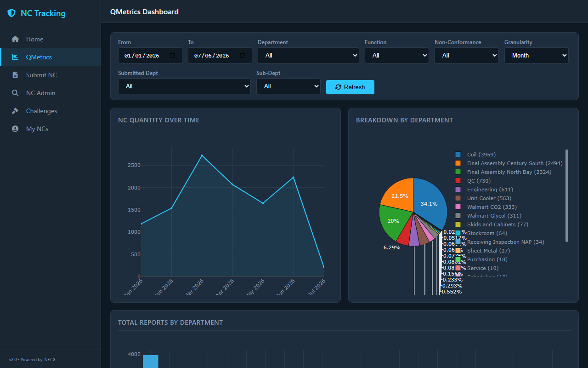This screenshot has width=588, height=368.
Task: Open the Sub-Dept dropdown
Action: point(288,86)
